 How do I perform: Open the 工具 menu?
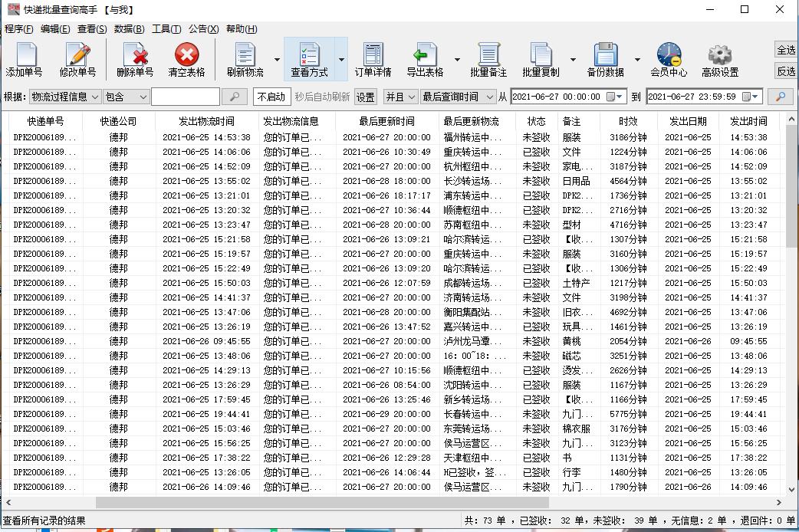click(x=163, y=28)
